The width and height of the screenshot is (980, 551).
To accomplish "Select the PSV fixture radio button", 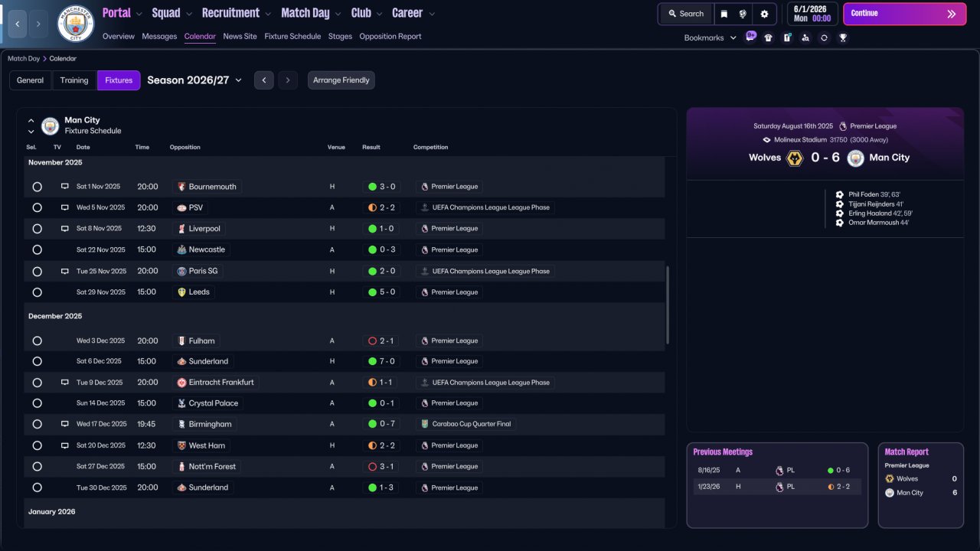I will click(37, 207).
